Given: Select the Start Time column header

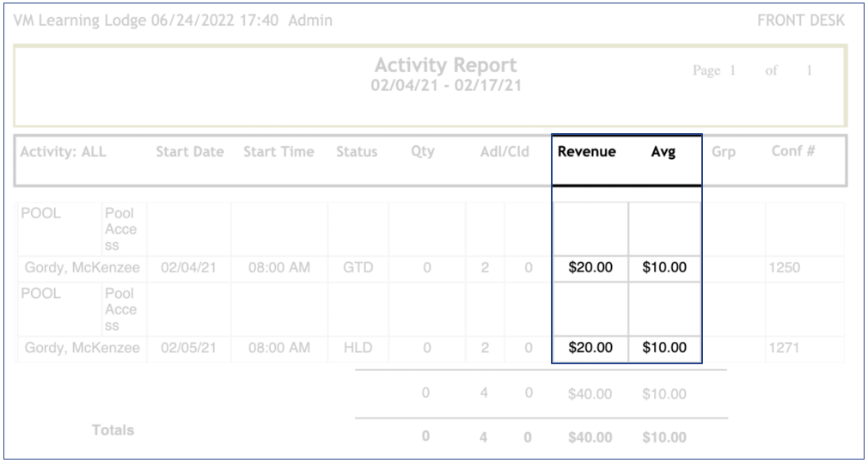Looking at the screenshot, I should (278, 152).
